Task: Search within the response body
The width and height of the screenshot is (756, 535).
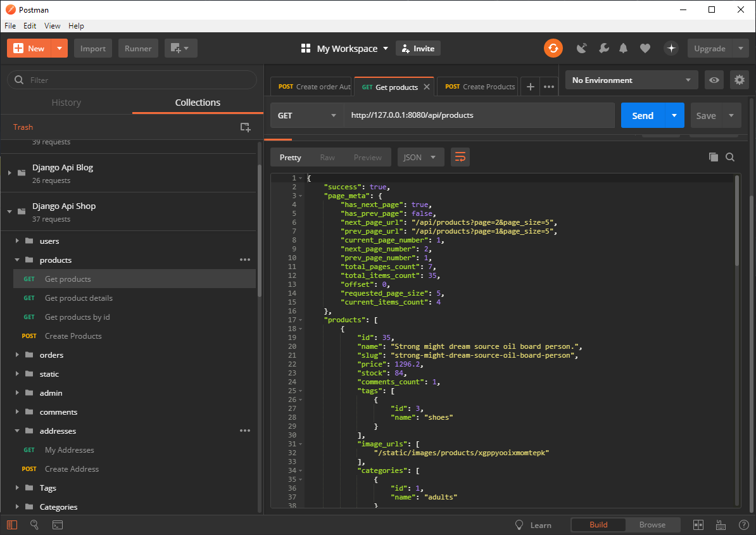Action: (x=730, y=157)
